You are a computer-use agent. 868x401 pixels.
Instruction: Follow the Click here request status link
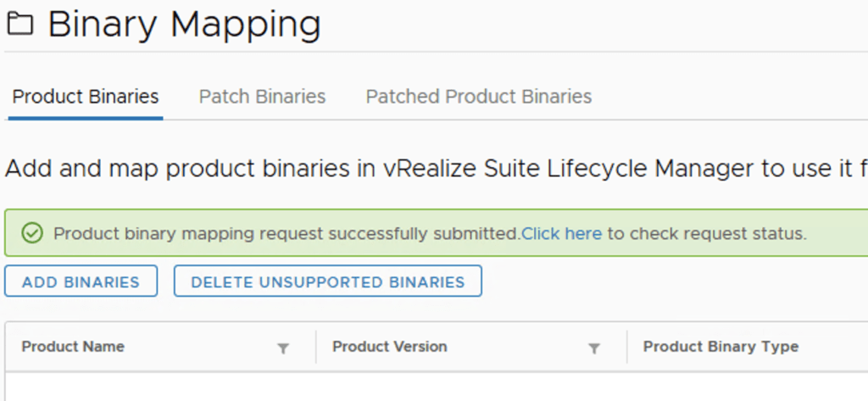(561, 233)
